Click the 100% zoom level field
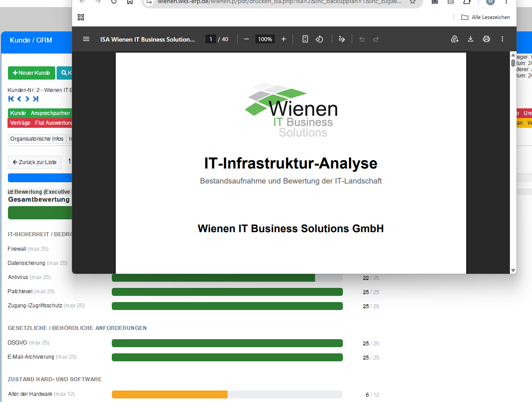 pos(265,39)
